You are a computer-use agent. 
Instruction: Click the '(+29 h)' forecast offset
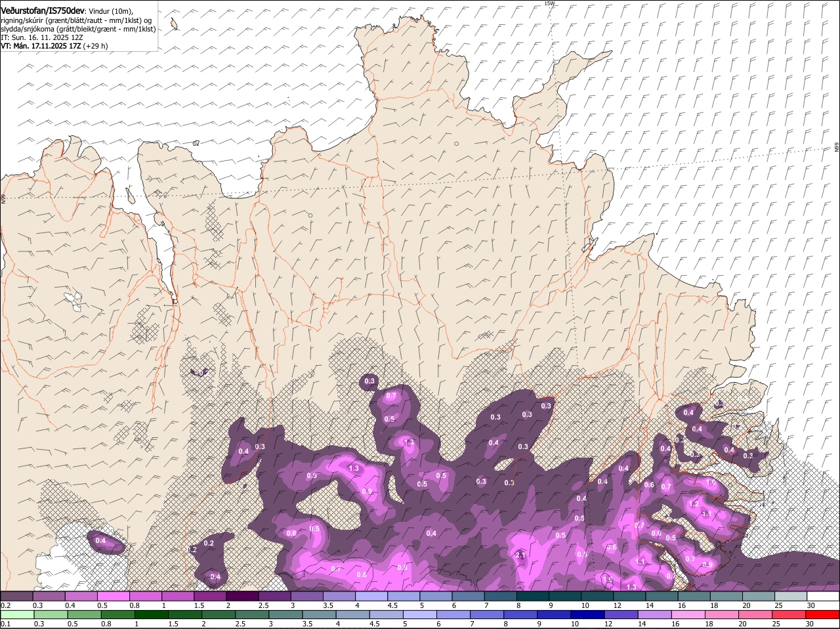96,46
